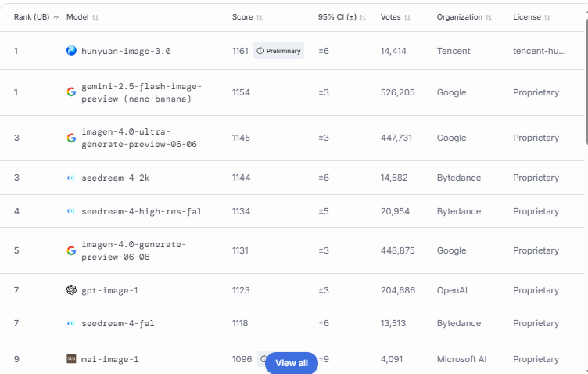Click the sort arrow next to Rank (UB)
588x374 pixels.
click(56, 18)
